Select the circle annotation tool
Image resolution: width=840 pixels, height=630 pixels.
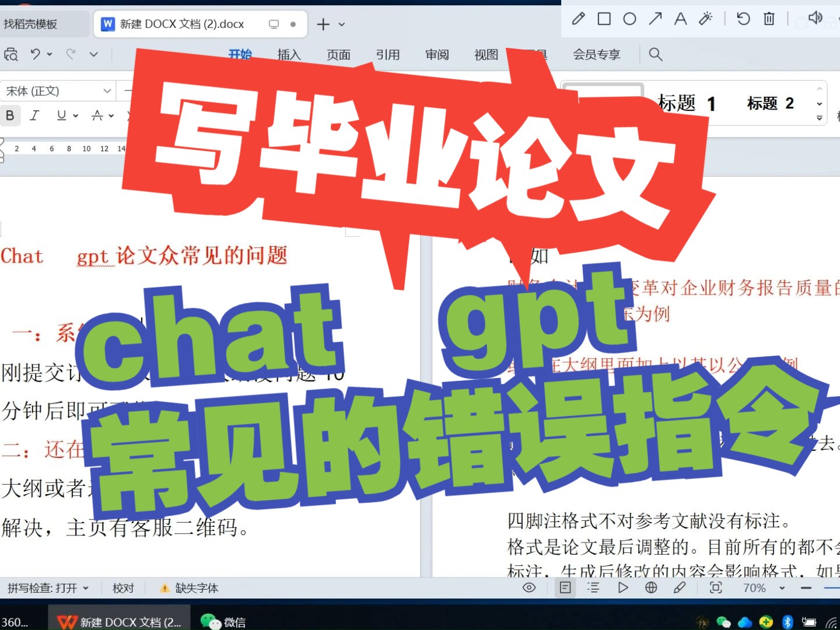(629, 19)
